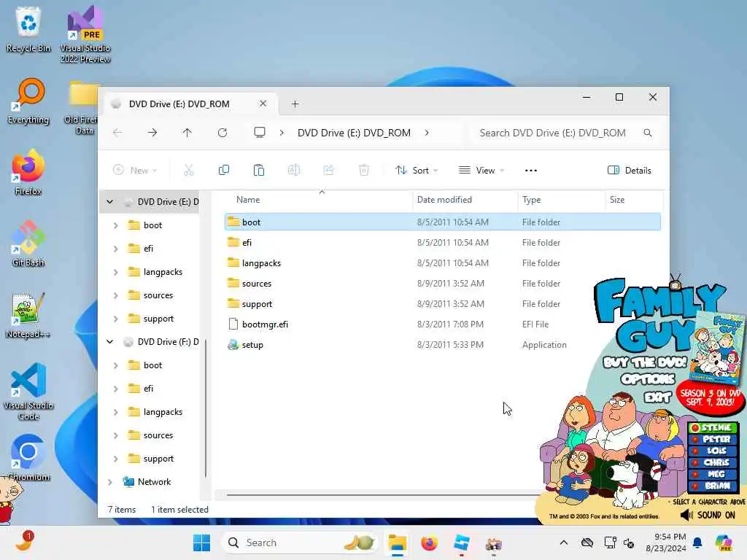The width and height of the screenshot is (747, 560).
Task: Select the Firefox desktop shortcut
Action: click(x=28, y=172)
